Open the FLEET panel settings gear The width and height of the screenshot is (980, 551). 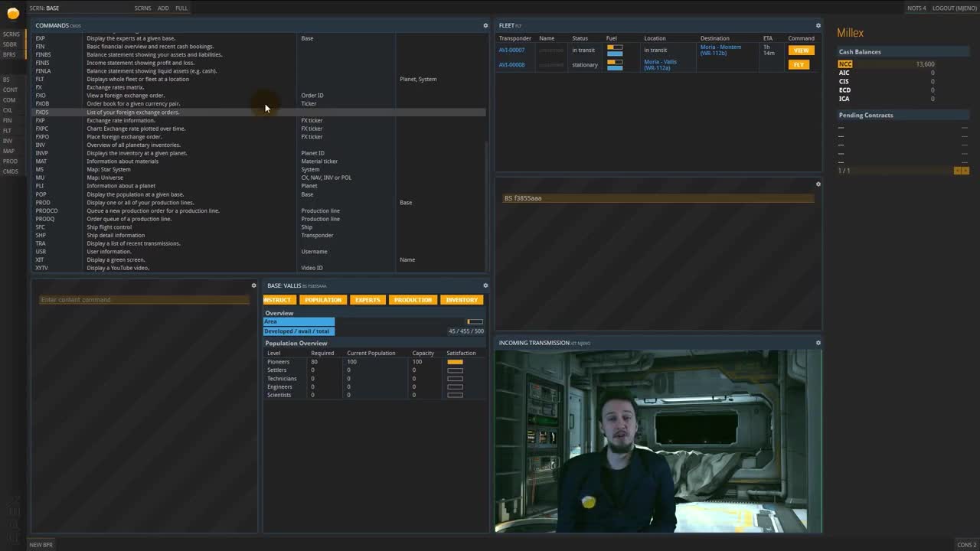coord(818,25)
